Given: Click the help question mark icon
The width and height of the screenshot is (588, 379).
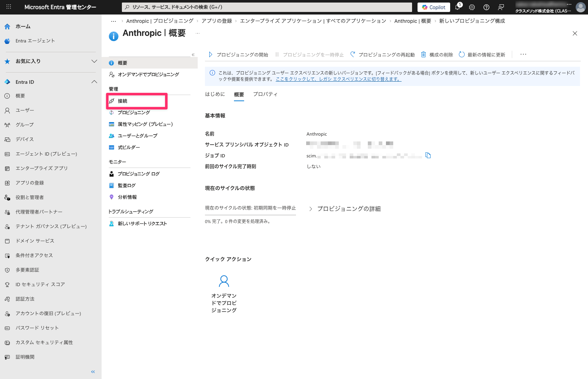Looking at the screenshot, I should [x=486, y=7].
